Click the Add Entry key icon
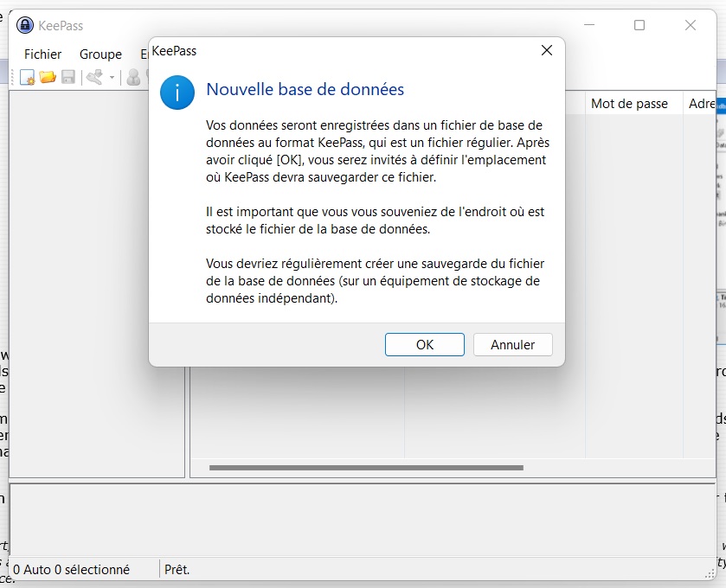726x588 pixels. 94,78
